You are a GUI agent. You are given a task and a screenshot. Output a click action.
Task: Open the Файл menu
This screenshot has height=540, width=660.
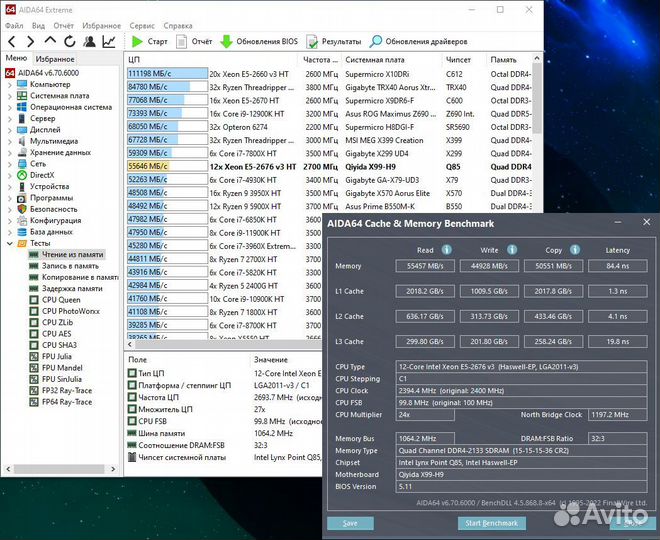(14, 26)
